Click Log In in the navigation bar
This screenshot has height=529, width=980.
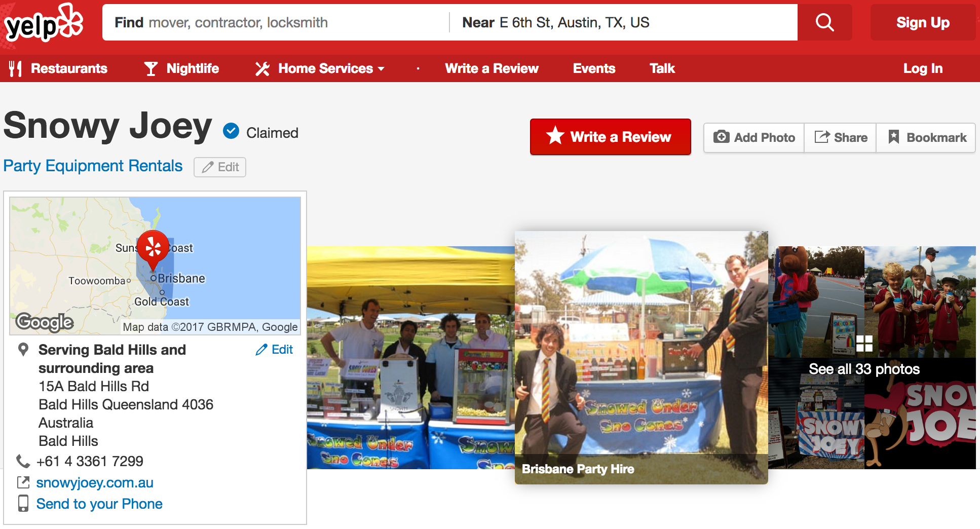coord(923,68)
